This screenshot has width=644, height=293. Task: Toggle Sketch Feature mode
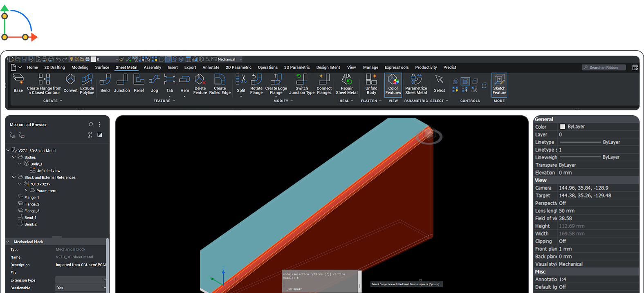(499, 85)
